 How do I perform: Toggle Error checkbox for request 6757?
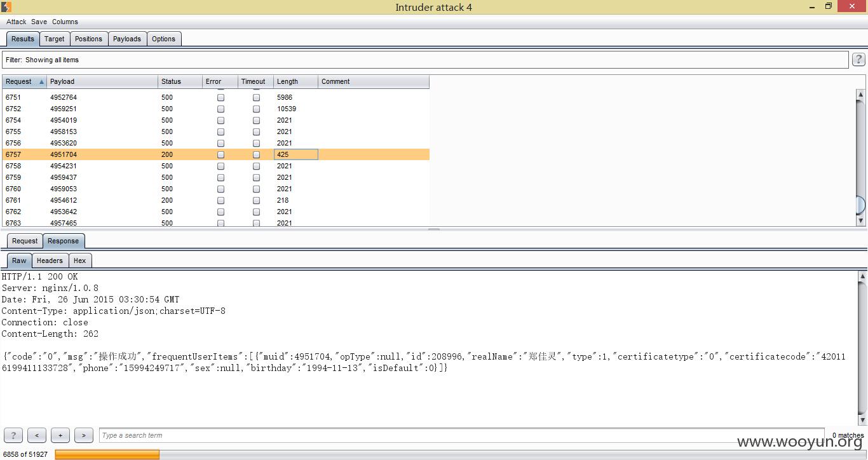pyautogui.click(x=220, y=155)
